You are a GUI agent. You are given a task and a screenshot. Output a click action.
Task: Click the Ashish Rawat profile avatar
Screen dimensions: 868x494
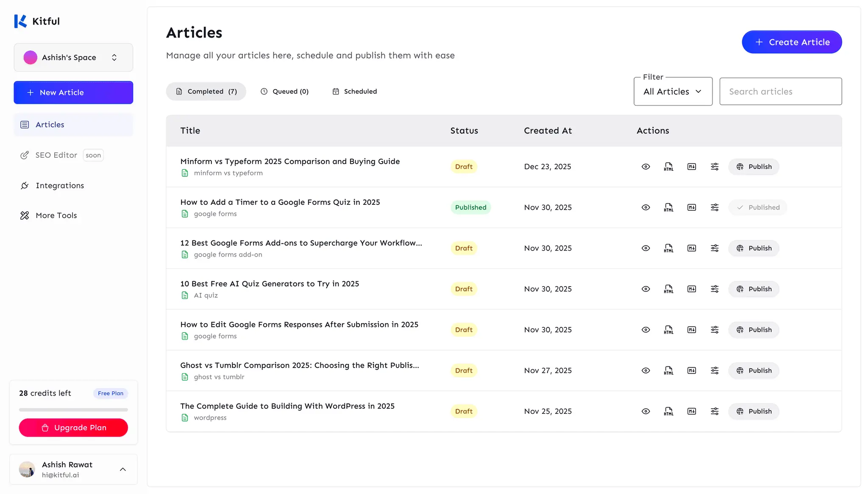27,469
